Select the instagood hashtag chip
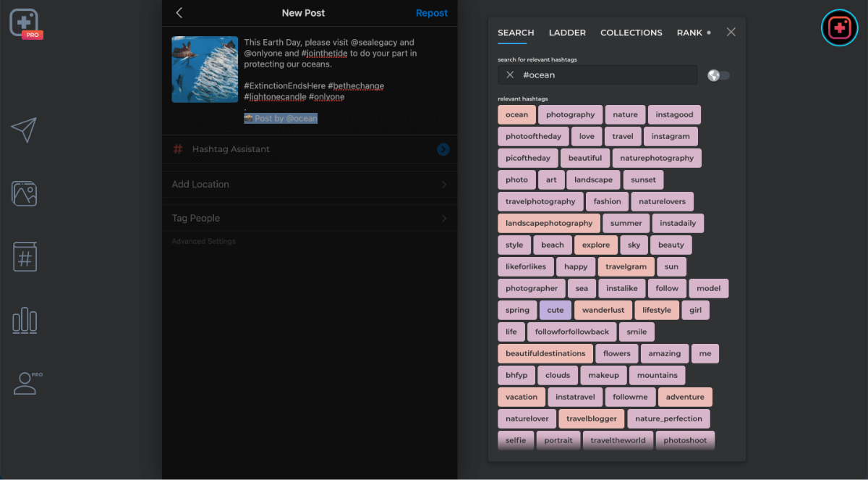The image size is (868, 480). 674,114
